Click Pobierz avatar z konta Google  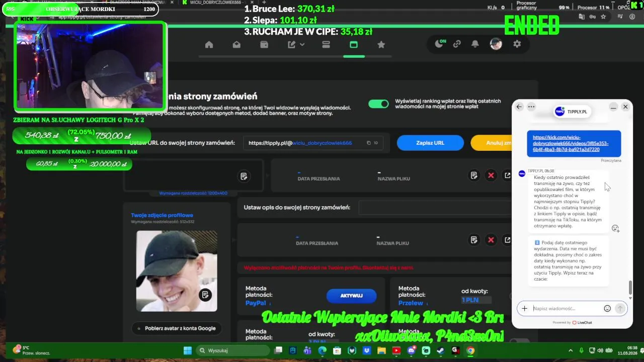177,328
